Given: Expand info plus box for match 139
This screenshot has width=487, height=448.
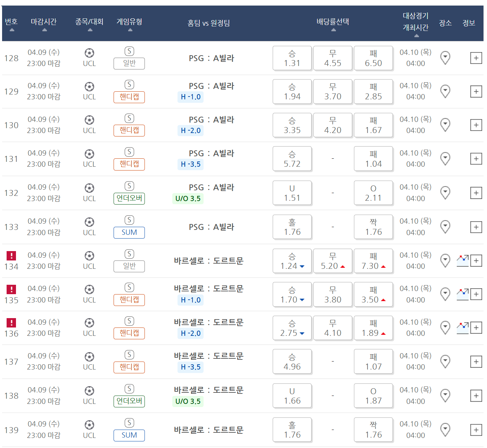Looking at the screenshot, I should point(476,430).
